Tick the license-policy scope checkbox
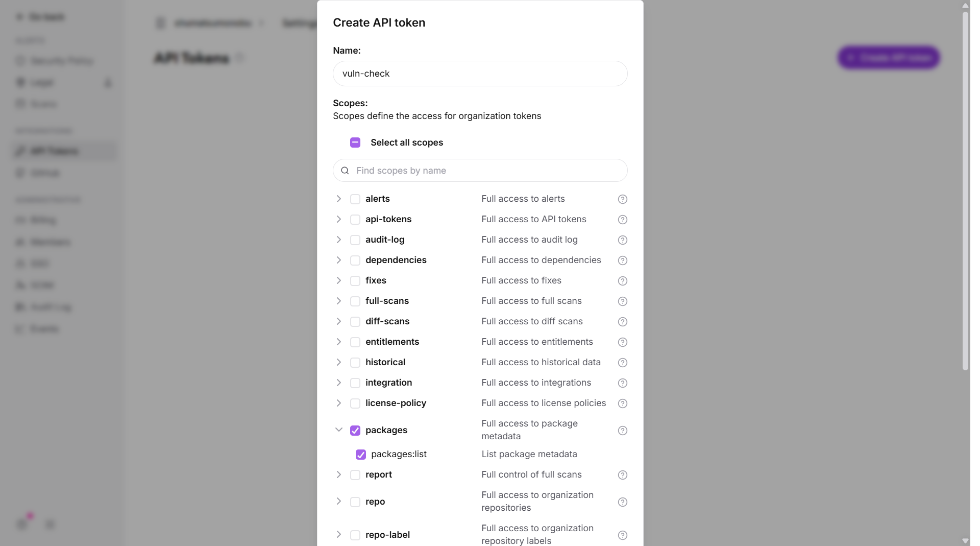The width and height of the screenshot is (980, 546). (355, 403)
